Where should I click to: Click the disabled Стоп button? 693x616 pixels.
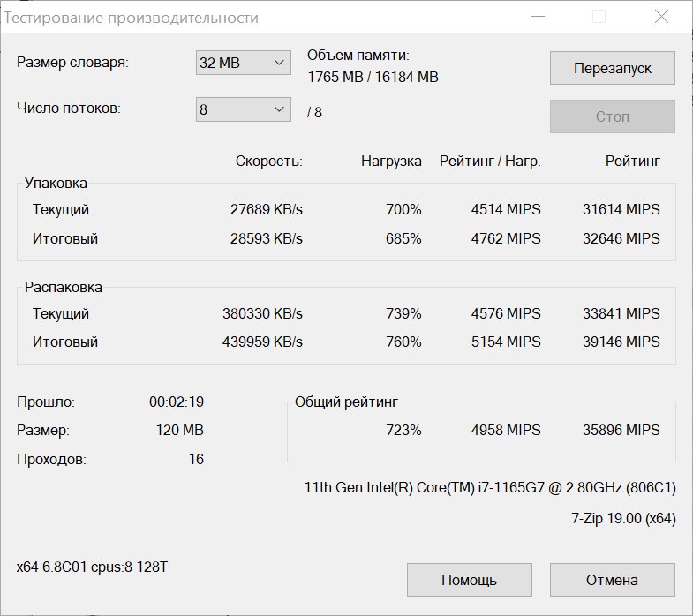point(612,116)
